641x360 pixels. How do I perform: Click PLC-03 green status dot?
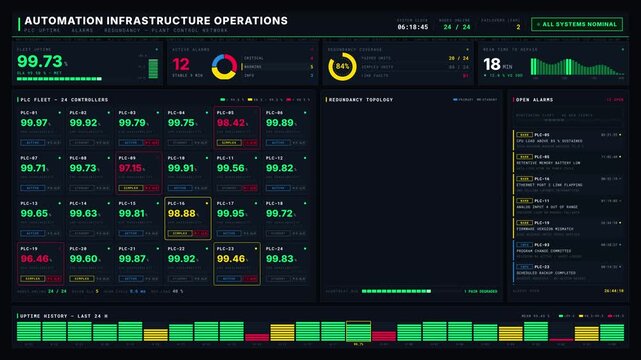pos(158,112)
